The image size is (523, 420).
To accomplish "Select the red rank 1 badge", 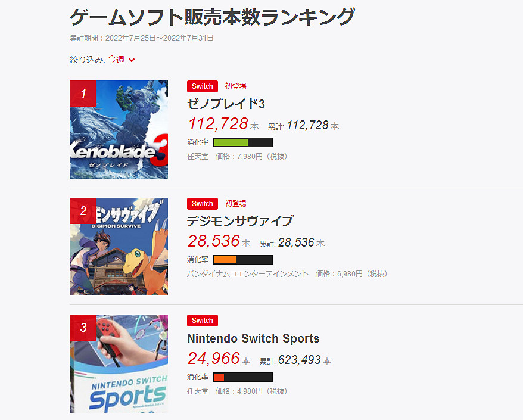I will coord(82,94).
